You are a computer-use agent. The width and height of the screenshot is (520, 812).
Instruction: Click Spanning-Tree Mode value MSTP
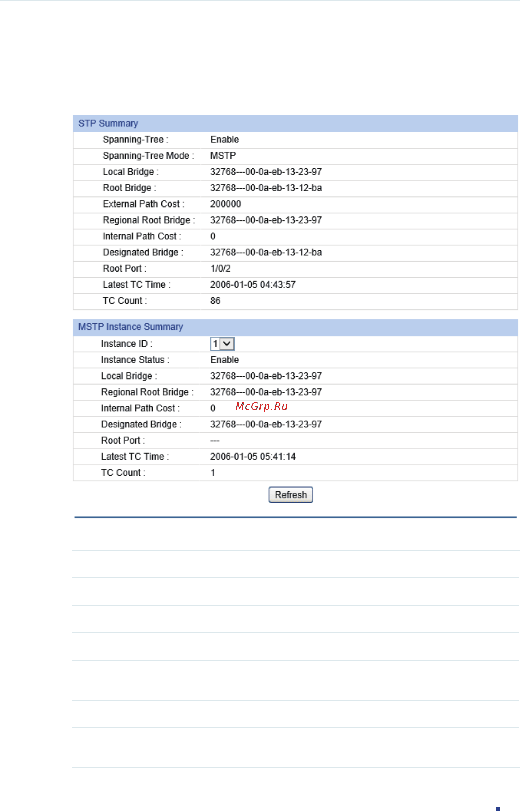[x=223, y=156]
